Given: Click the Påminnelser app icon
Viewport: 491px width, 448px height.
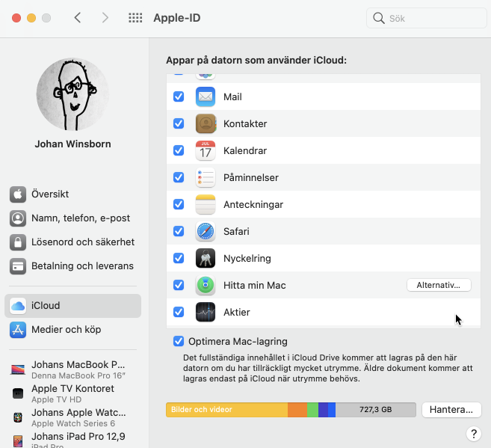Looking at the screenshot, I should [206, 178].
